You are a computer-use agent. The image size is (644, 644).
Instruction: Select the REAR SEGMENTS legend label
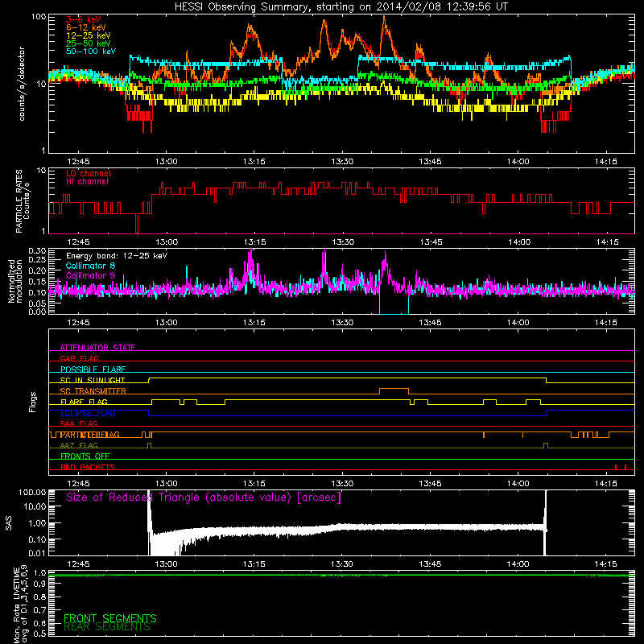[107, 627]
